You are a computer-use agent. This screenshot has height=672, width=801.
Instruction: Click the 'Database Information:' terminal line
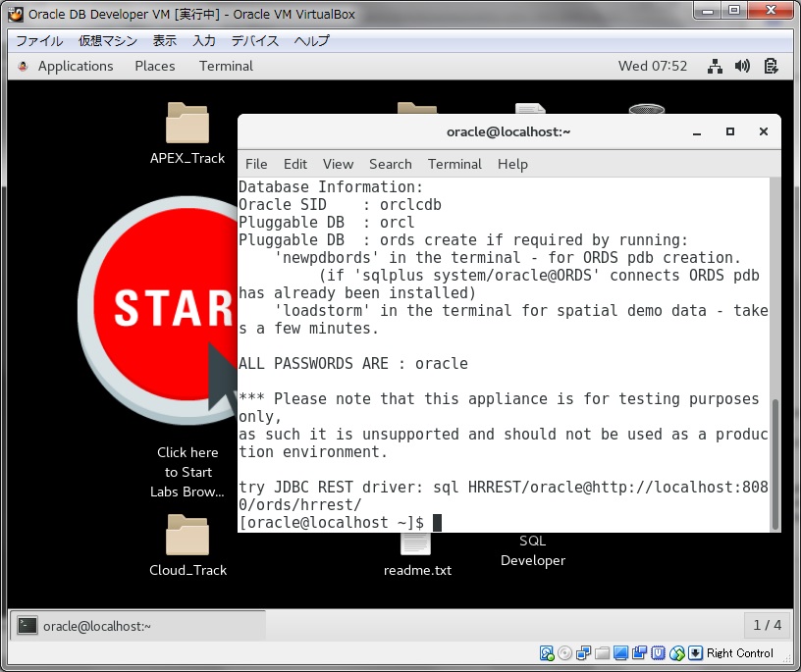pos(331,187)
